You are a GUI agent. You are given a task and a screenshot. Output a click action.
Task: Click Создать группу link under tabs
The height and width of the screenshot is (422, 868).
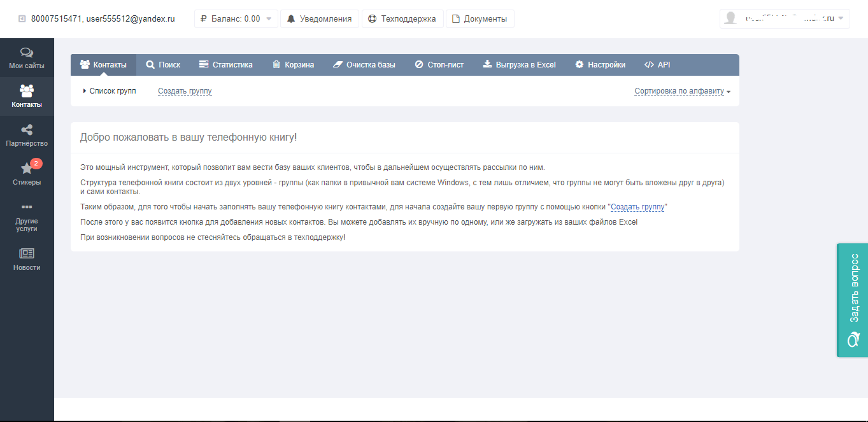point(185,91)
